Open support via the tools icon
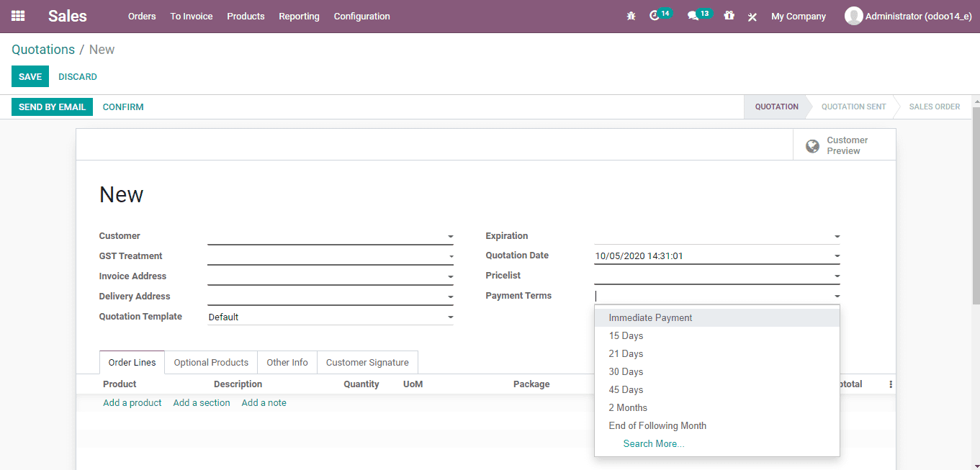Image resolution: width=980 pixels, height=470 pixels. coord(752,16)
